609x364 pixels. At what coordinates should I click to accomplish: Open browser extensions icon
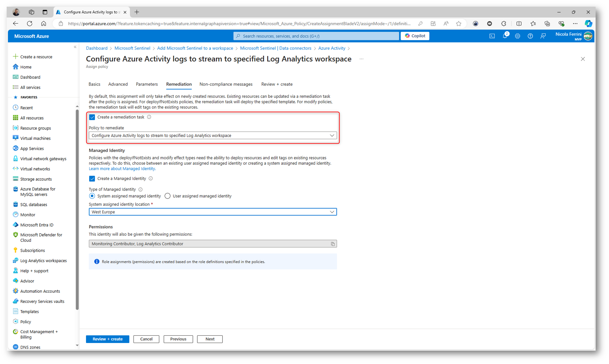[504, 24]
